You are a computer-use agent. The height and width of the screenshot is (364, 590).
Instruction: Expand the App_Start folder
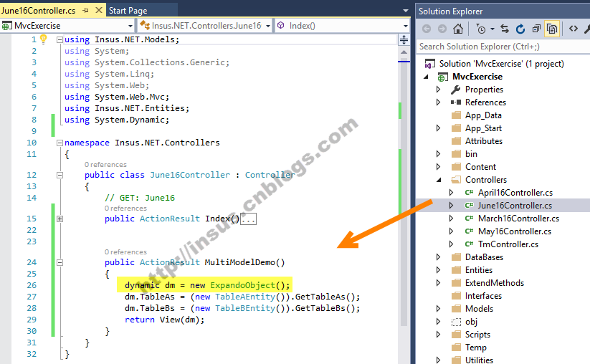click(438, 128)
